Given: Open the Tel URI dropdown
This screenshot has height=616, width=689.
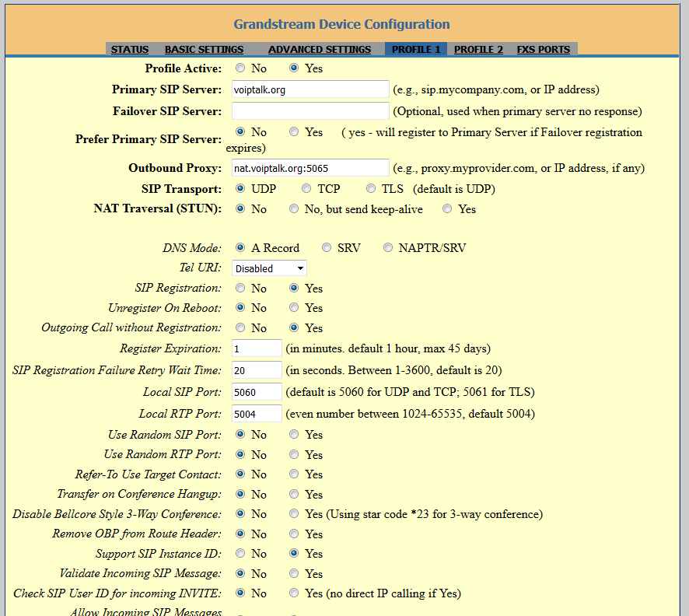Looking at the screenshot, I should click(x=269, y=268).
